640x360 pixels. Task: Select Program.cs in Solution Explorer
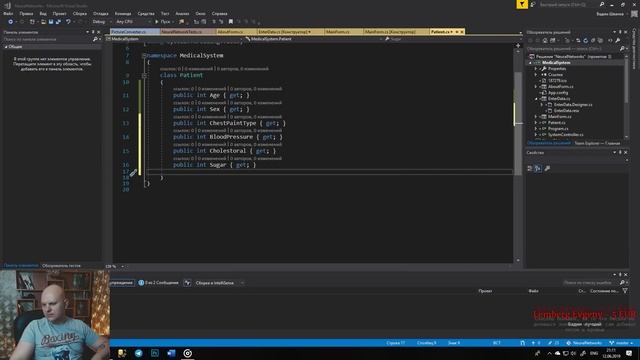pos(558,129)
